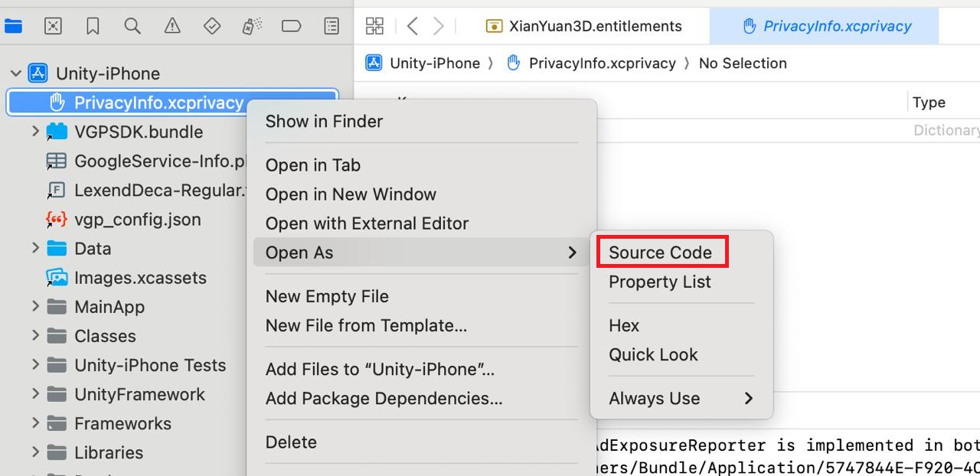Select vgp_config.json in the file tree
Screen dimensions: 980x476
[x=137, y=220]
